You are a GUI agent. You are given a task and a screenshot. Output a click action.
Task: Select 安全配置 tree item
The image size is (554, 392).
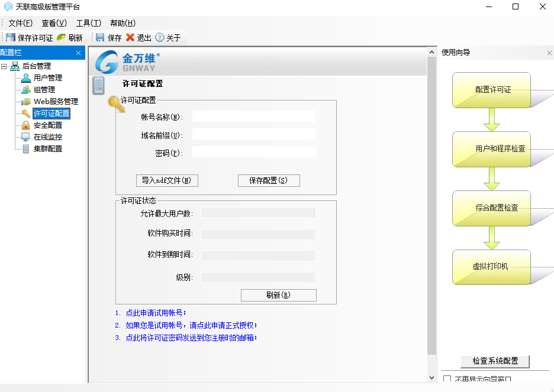pos(48,125)
